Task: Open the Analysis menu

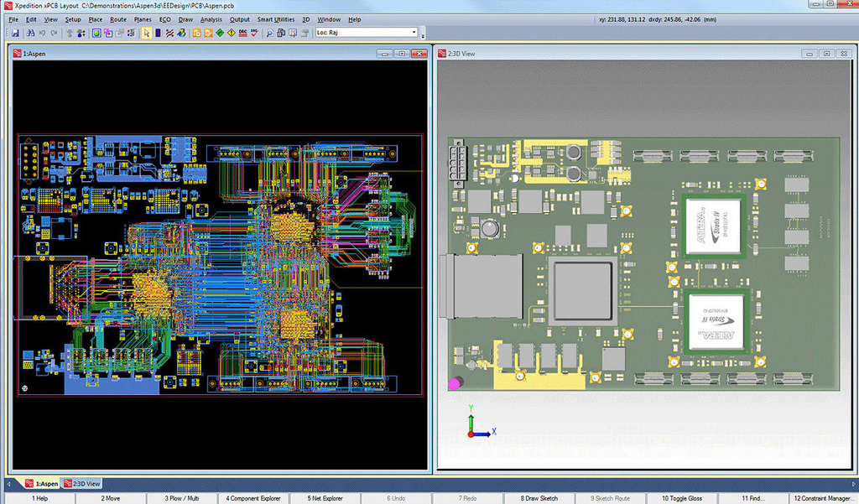Action: 211,19
